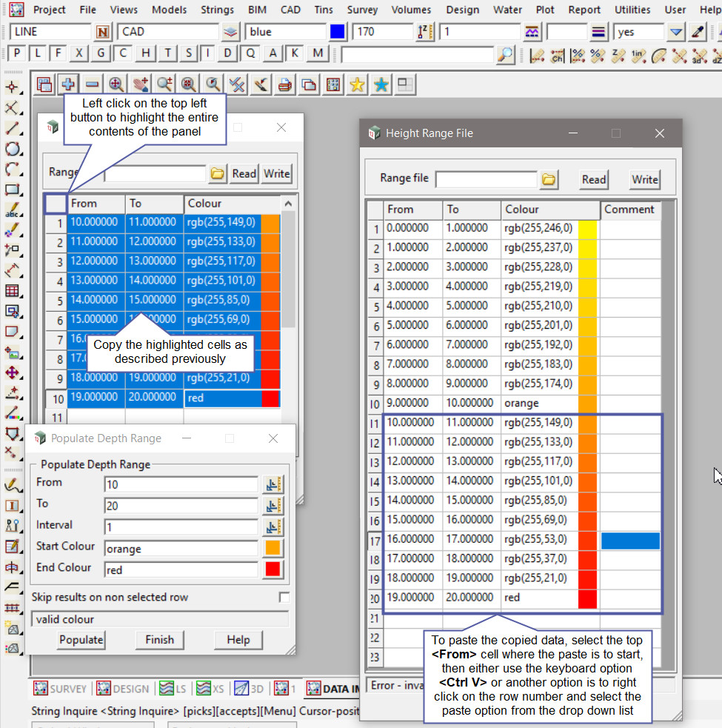This screenshot has width=722, height=728.
Task: Click the blue plus icon in view toolbar
Action: pyautogui.click(x=67, y=85)
